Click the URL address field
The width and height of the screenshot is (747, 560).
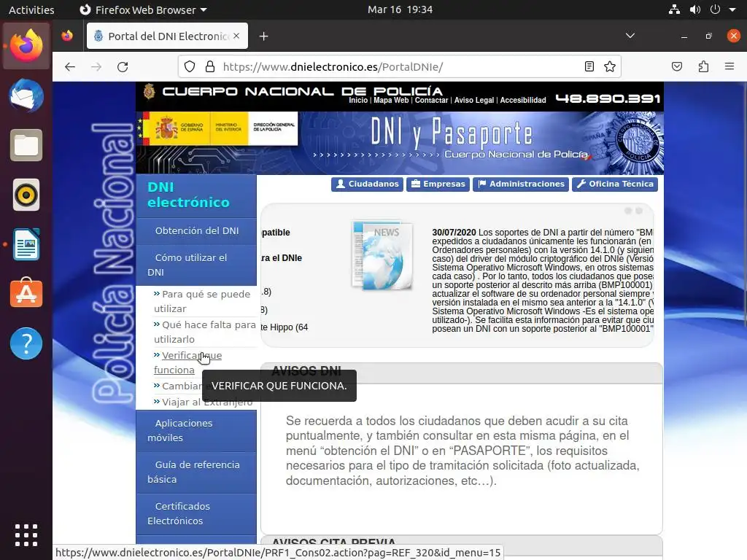point(400,66)
